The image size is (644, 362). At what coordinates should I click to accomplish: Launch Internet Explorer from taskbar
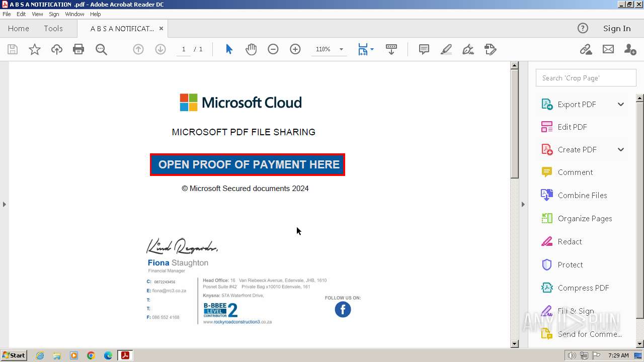[x=40, y=355]
